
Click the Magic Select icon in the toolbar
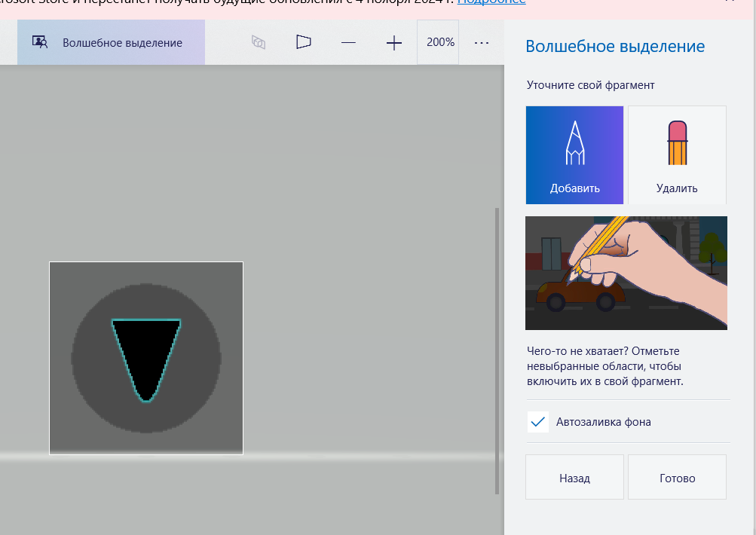tap(40, 42)
